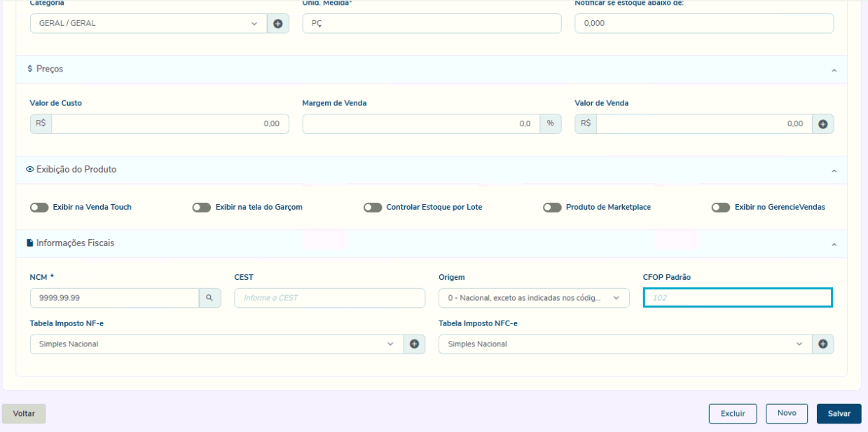Collapse the Preços section
This screenshot has width=868, height=432.
click(x=834, y=69)
